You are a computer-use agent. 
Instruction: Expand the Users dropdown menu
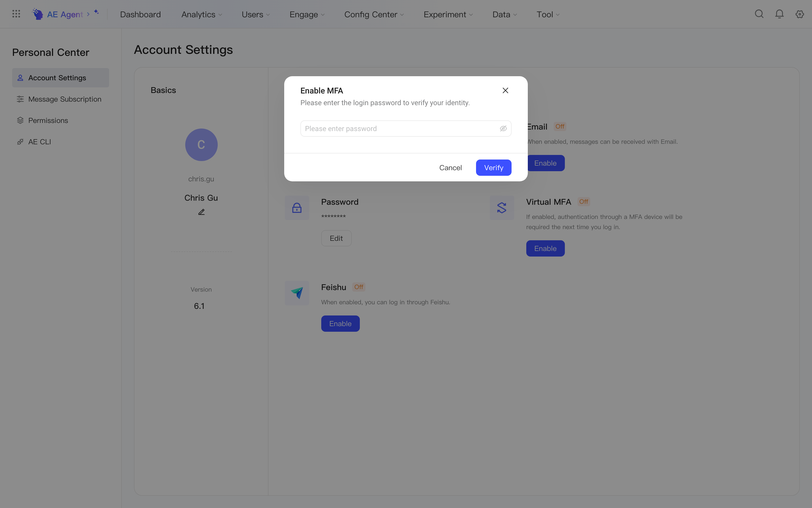click(x=256, y=14)
